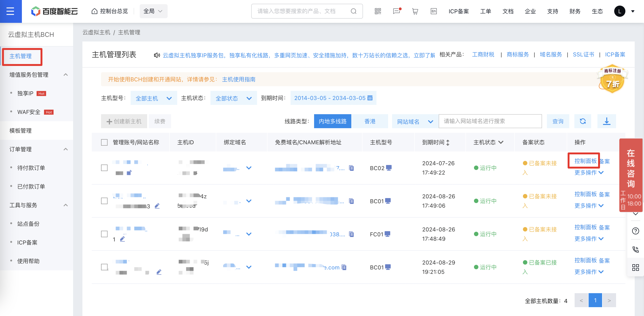Copy CNAME address in the 2024-08-29 row
644x316 pixels.
click(344, 268)
